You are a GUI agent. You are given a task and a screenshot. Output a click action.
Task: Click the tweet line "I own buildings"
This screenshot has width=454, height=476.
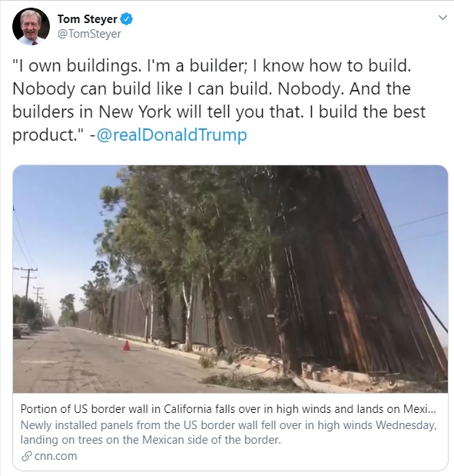[x=212, y=65]
